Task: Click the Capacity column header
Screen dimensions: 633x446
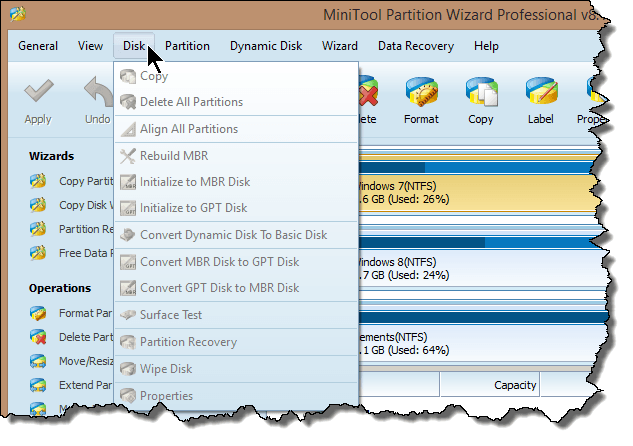Action: pyautogui.click(x=490, y=385)
